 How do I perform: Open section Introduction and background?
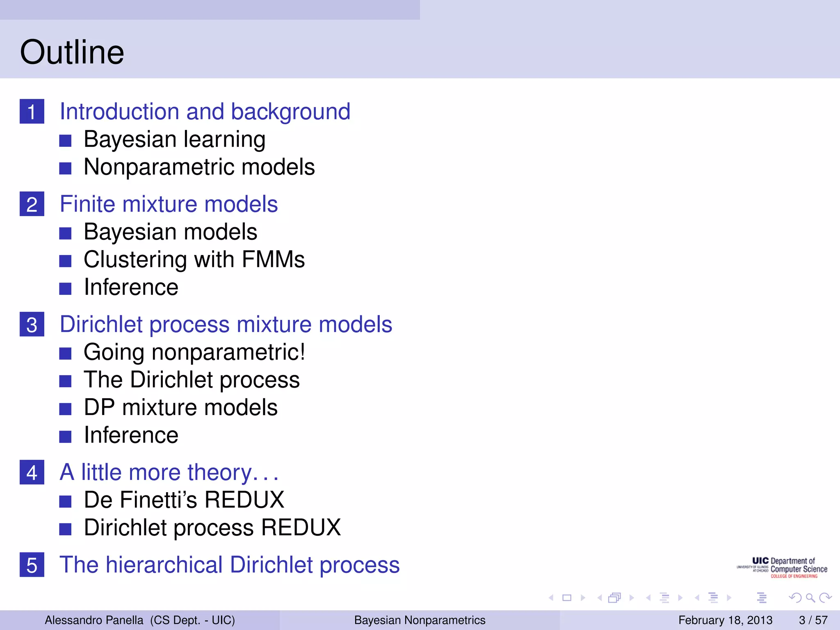pyautogui.click(x=205, y=112)
